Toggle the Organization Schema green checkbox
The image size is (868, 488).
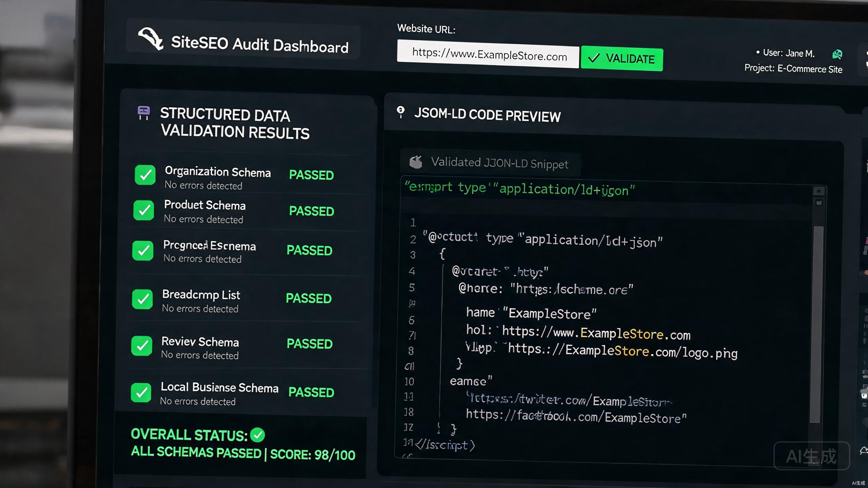145,175
